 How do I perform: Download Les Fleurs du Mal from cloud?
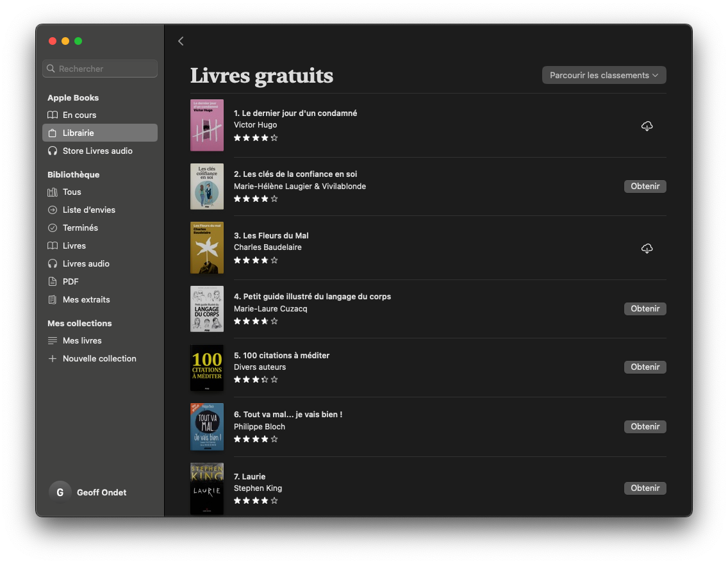[x=647, y=248]
